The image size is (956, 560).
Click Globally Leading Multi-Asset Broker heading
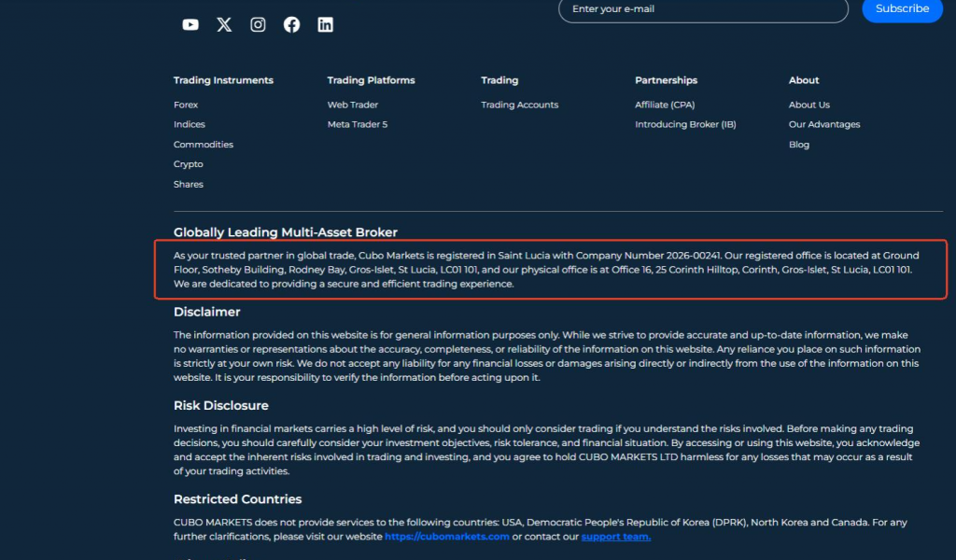coord(286,232)
